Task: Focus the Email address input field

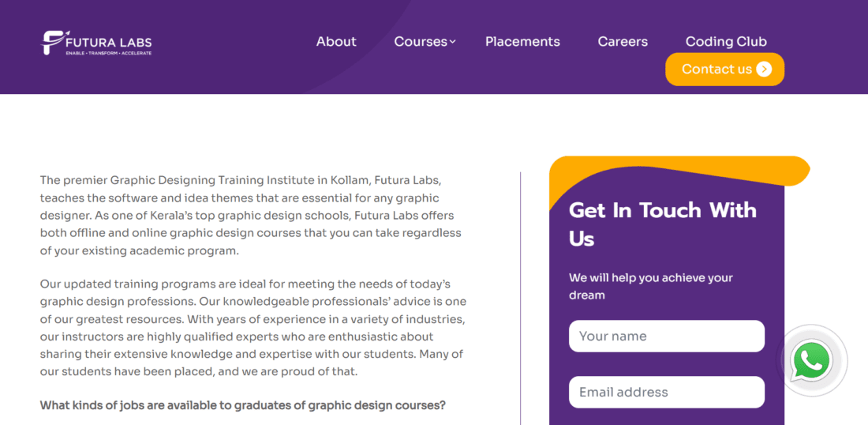Action: [x=667, y=393]
